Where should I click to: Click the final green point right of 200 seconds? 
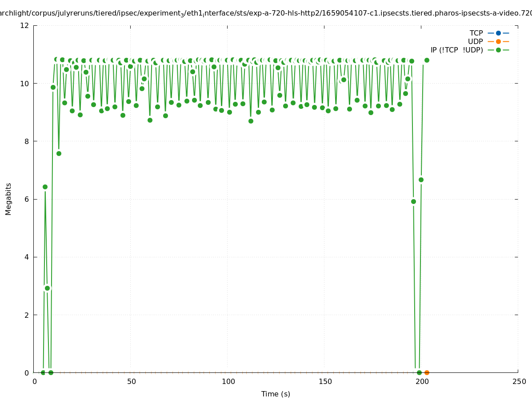427,60
